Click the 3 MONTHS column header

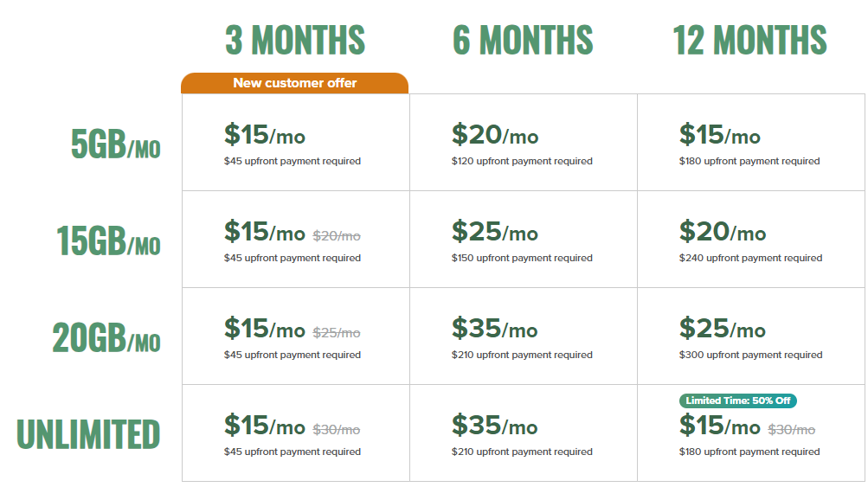[295, 41]
